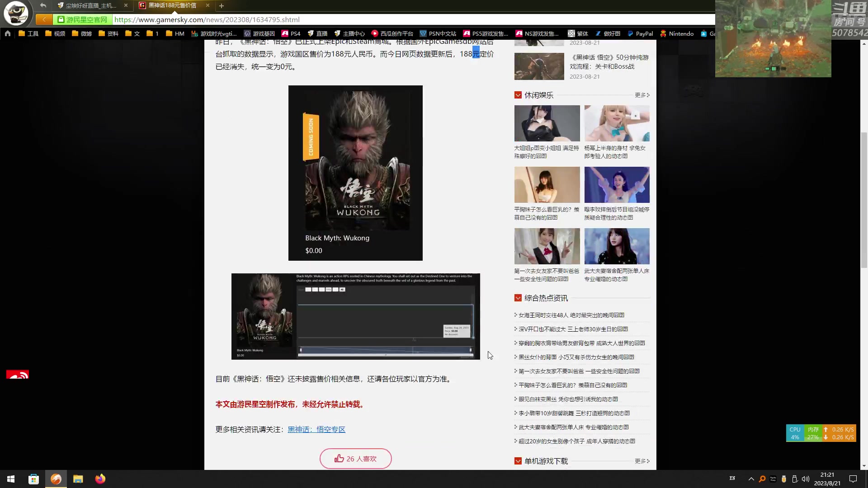Open the 第一次去女友家不要叫爸爸 thumbnail
The image size is (868, 488).
[547, 246]
